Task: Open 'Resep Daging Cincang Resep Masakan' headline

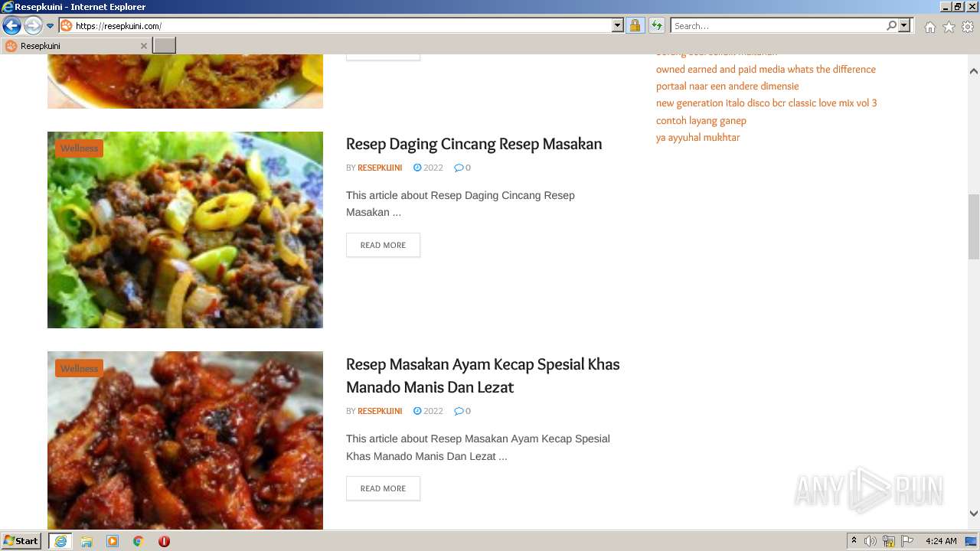Action: click(x=474, y=144)
